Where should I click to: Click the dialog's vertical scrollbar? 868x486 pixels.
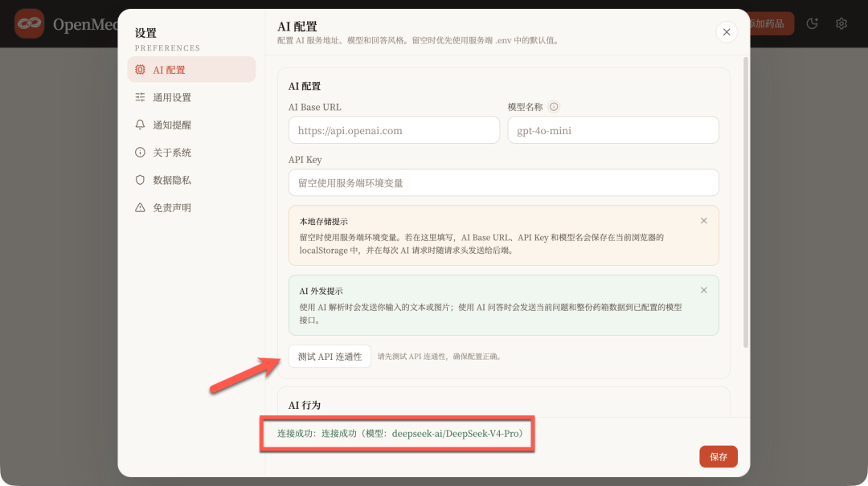(746, 202)
